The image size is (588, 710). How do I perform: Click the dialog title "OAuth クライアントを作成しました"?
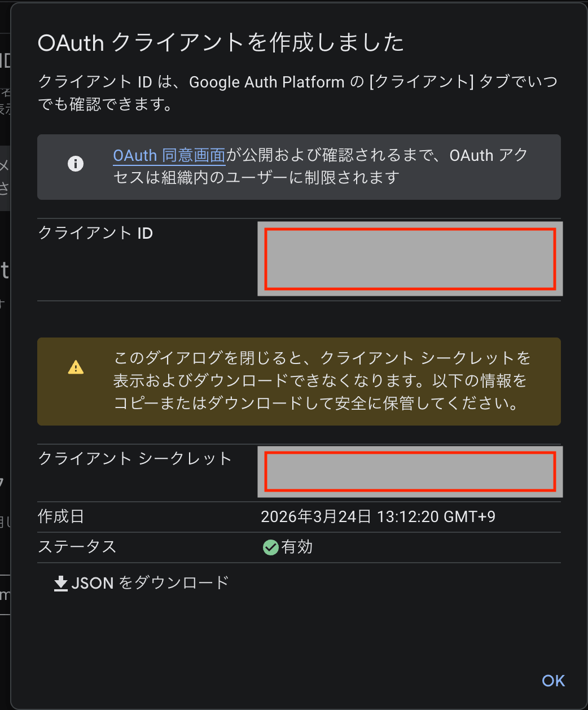click(221, 43)
